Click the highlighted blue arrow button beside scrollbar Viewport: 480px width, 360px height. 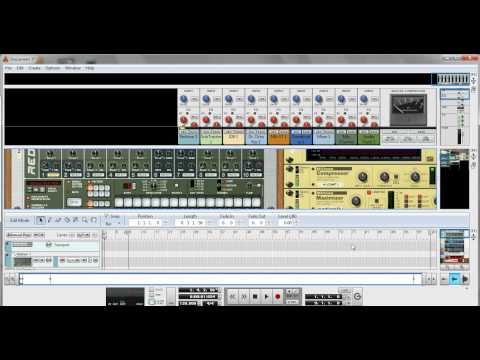pos(454,279)
